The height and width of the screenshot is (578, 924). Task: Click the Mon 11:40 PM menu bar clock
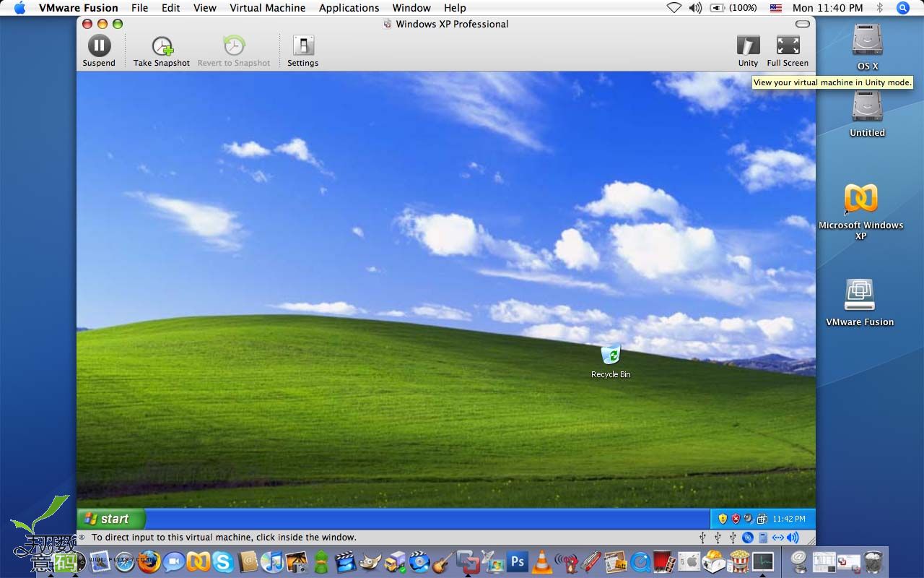tap(827, 8)
